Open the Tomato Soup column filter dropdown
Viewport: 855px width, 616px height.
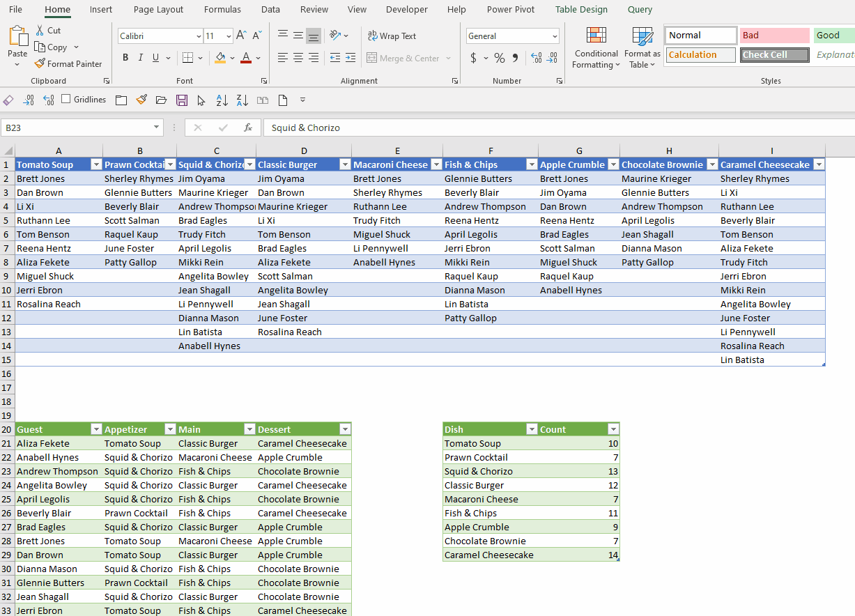tap(96, 165)
